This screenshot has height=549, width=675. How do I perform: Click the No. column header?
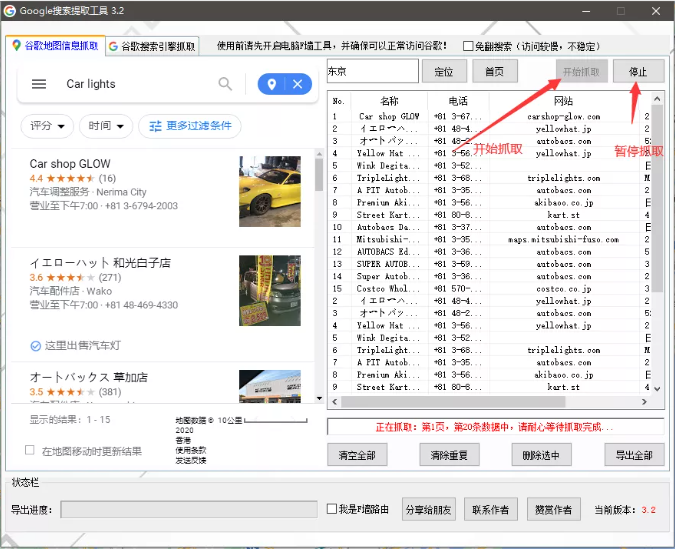[x=339, y=101]
